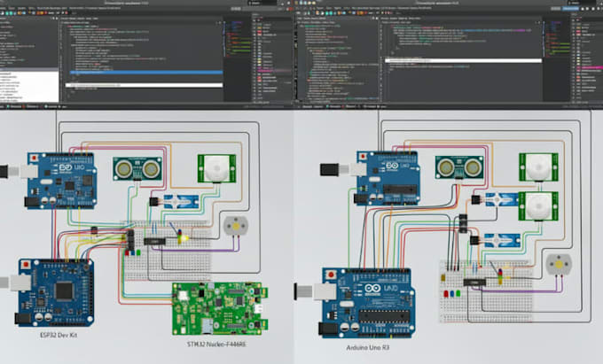Click the reset button on Arduino Uno R3
This screenshot has width=603, height=364.
[331, 275]
